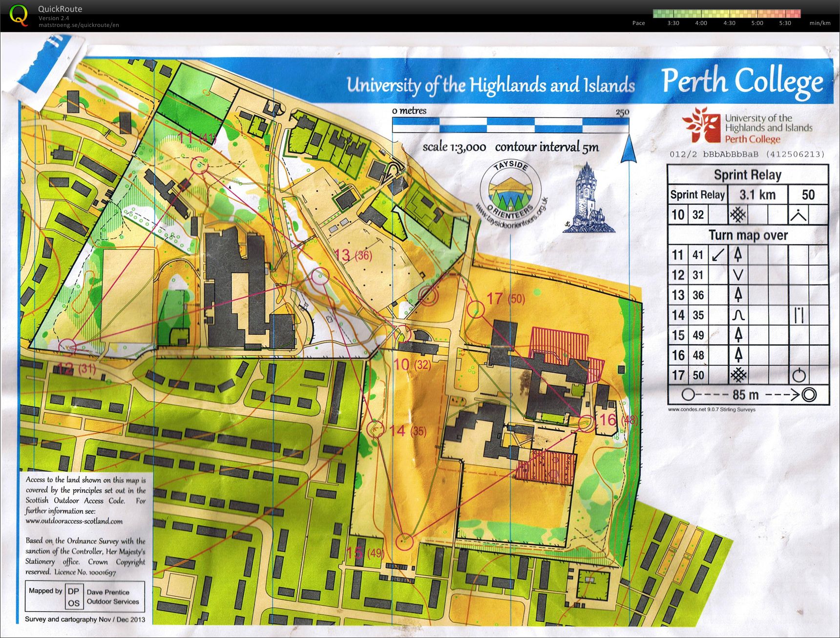Screen dimensions: 840x638
Task: Click the scale 1:3,000 text
Action: click(454, 147)
